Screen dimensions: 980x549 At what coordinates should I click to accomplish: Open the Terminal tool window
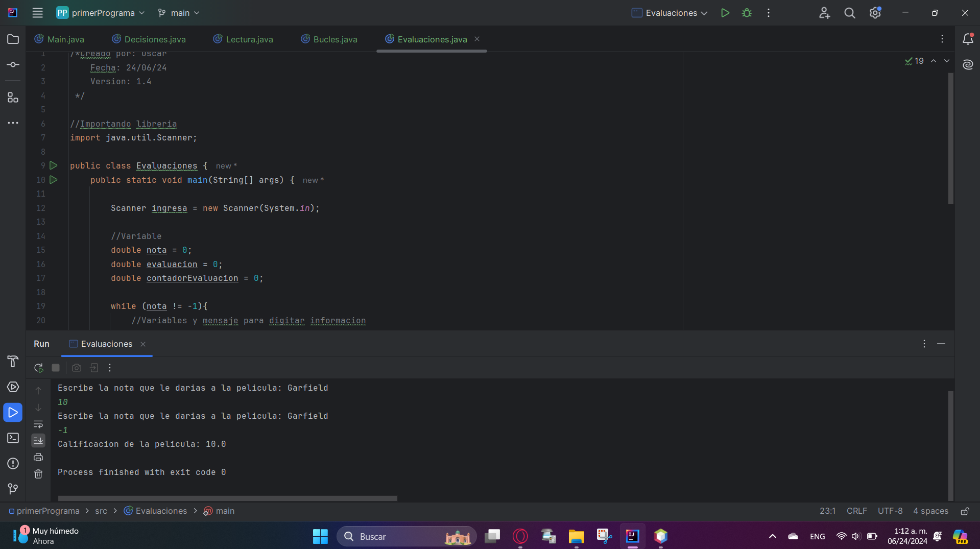coord(13,438)
